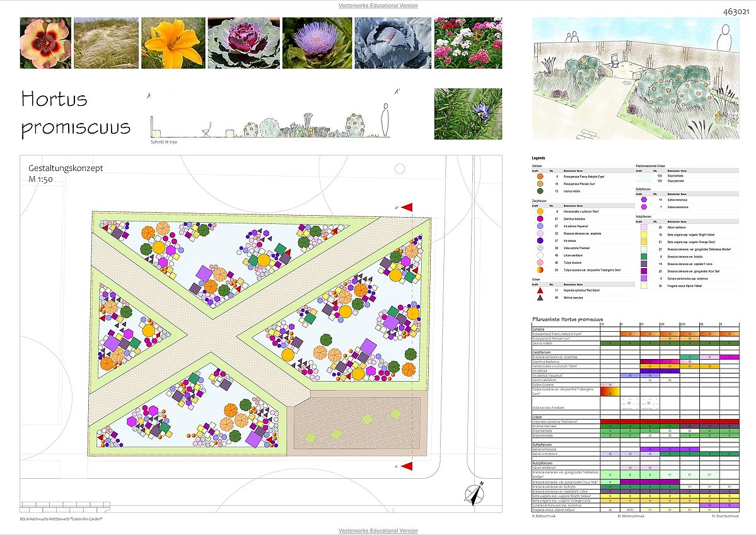Click the 'Pflanzenliste Hortus promiscuus' table title
This screenshot has width=756, height=535.
coord(567,319)
